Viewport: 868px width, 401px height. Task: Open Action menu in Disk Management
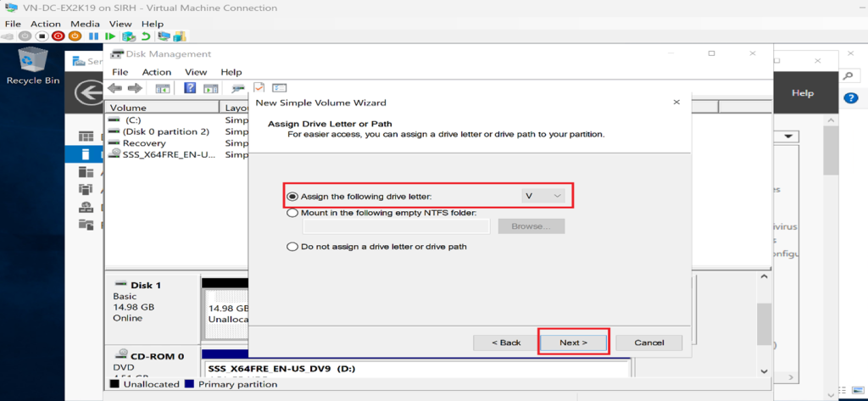[157, 72]
